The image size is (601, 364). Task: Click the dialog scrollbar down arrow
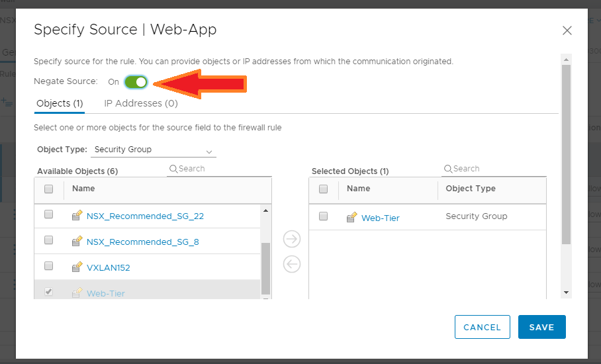[x=566, y=292]
